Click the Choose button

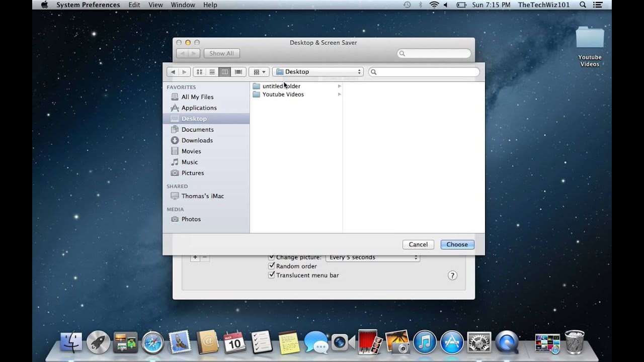pos(457,244)
